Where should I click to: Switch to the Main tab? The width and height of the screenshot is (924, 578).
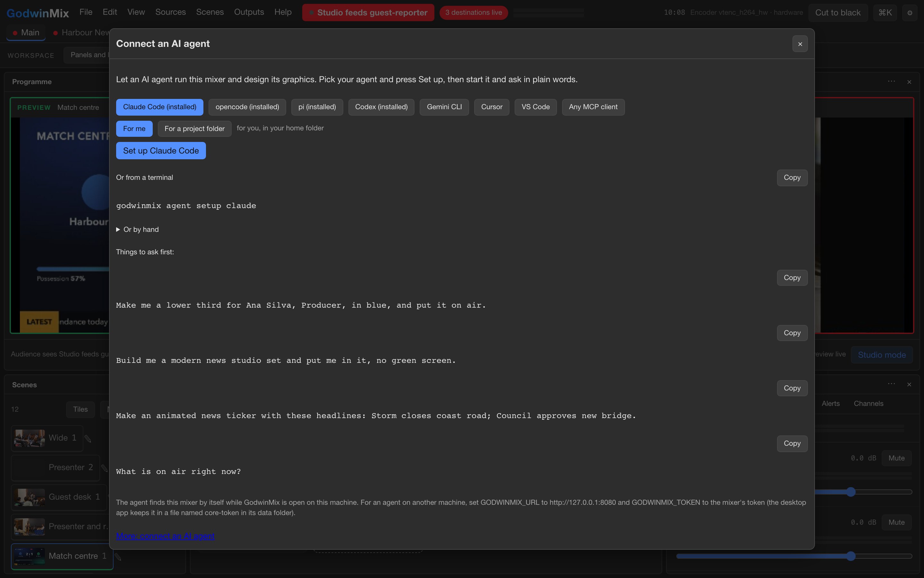(26, 33)
